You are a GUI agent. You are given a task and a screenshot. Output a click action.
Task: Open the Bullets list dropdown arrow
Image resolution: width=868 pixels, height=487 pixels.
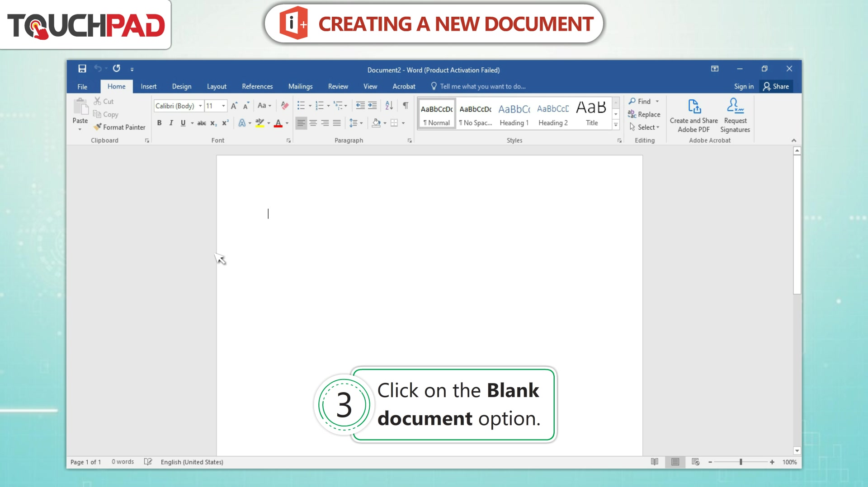click(310, 106)
